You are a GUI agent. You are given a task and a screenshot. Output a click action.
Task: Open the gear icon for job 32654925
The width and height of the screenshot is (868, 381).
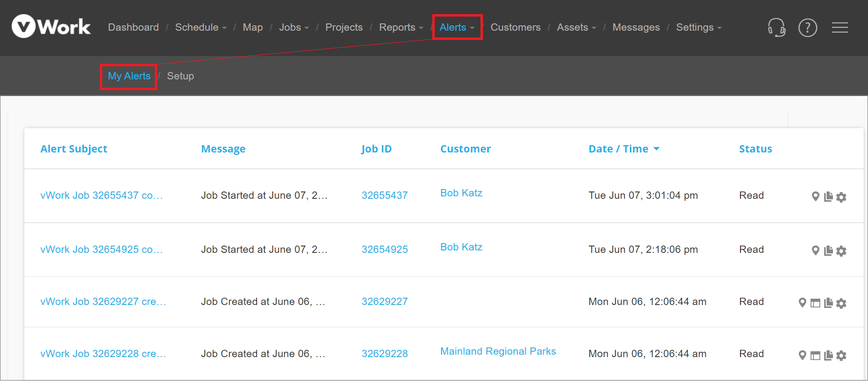(841, 251)
